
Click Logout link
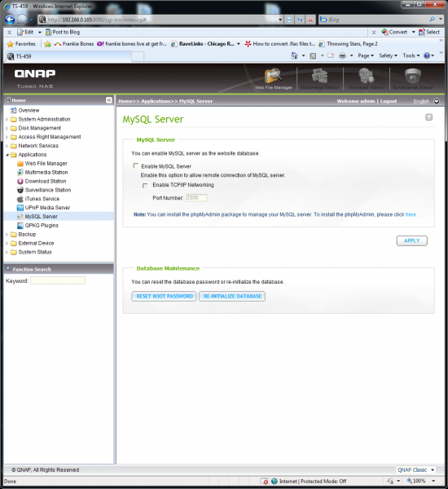coord(389,101)
